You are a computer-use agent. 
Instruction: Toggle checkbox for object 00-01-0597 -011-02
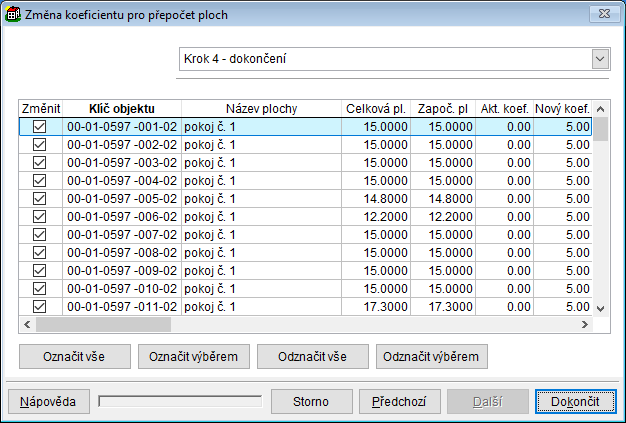coord(40,307)
